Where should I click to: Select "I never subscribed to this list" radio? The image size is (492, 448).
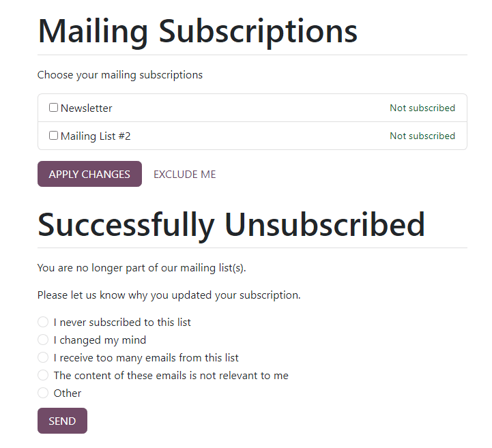tap(43, 322)
